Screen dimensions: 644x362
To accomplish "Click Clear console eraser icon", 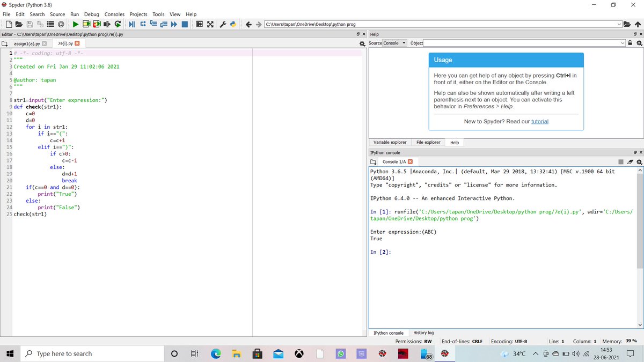I will point(630,162).
